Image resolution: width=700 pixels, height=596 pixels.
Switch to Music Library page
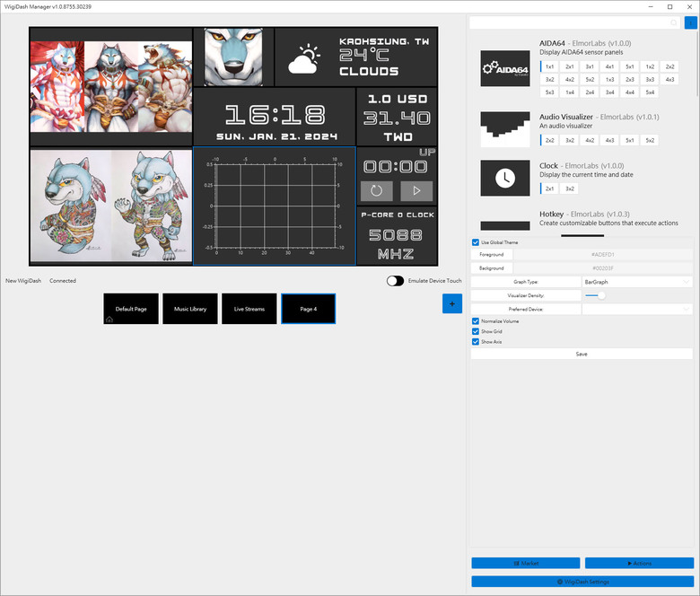tap(190, 309)
